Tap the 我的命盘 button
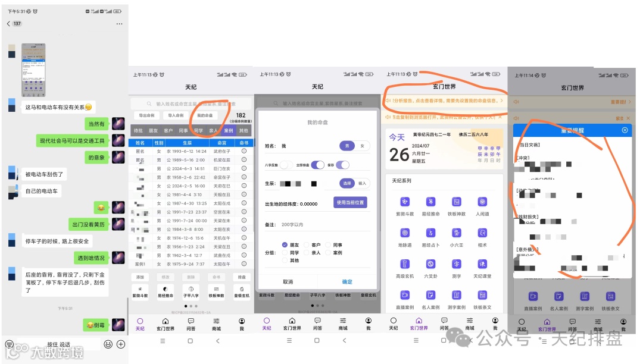 pos(205,115)
